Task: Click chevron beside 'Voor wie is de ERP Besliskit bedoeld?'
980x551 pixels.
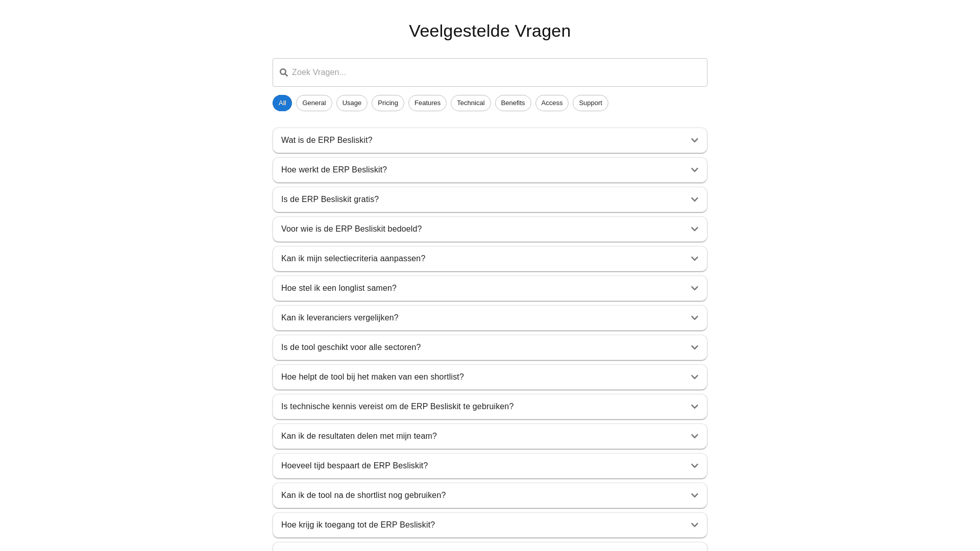Action: 695,229
